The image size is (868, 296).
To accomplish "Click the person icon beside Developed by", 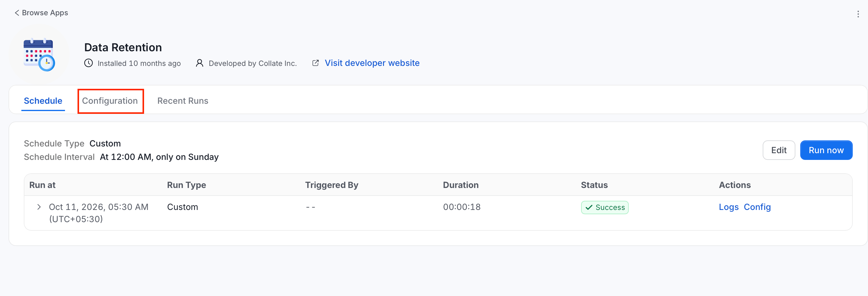I will (200, 63).
